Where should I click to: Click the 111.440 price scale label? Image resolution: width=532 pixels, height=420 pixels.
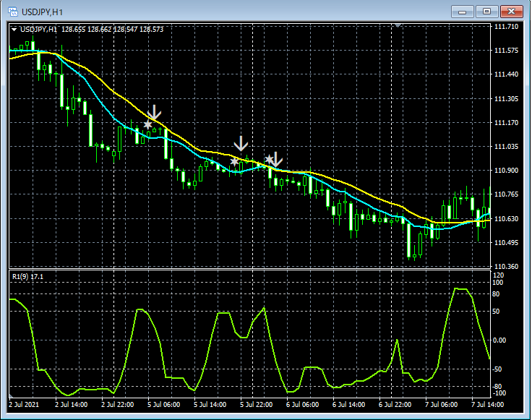coord(506,74)
